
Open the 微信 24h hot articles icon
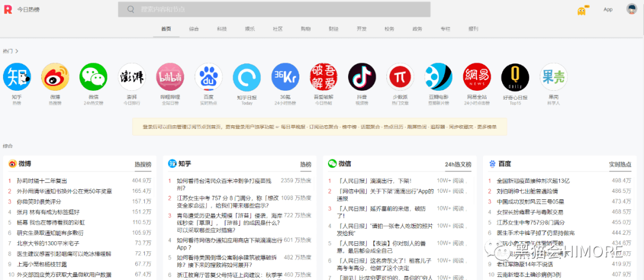point(93,77)
